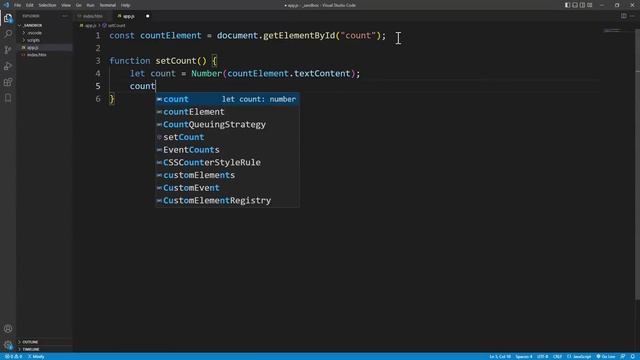
Task: Change line endings via CRLF status item
Action: (557, 356)
